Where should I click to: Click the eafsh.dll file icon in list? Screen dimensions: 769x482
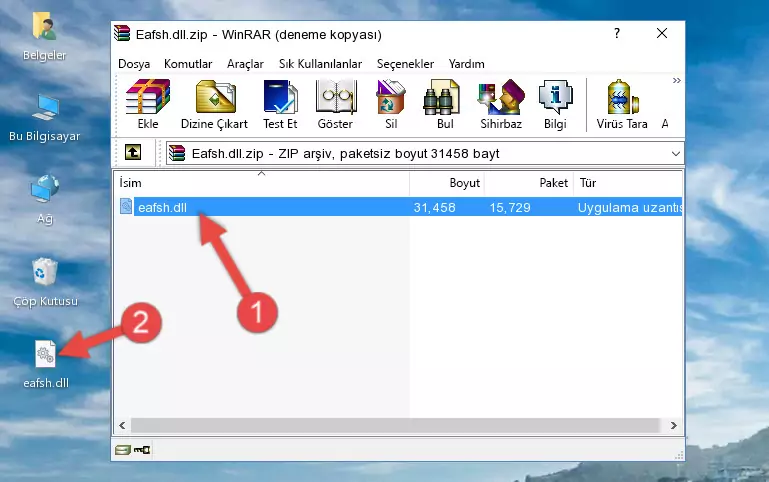pos(126,206)
